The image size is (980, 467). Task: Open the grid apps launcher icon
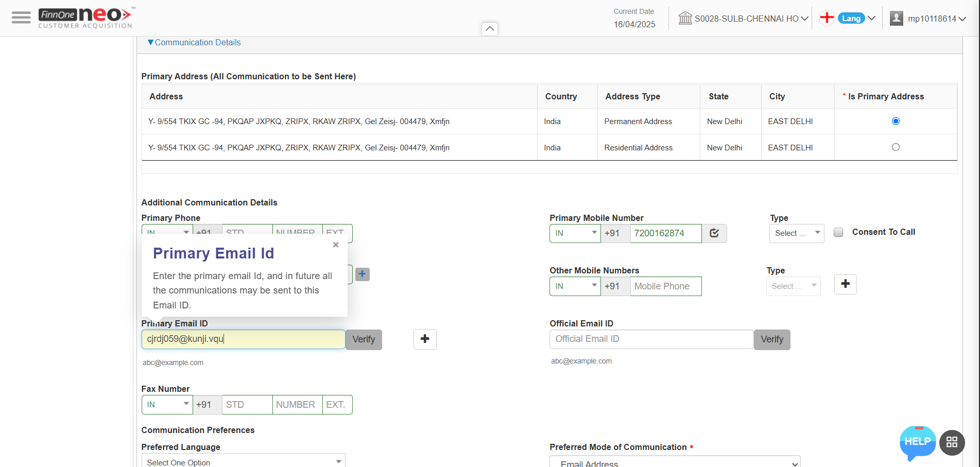point(952,442)
